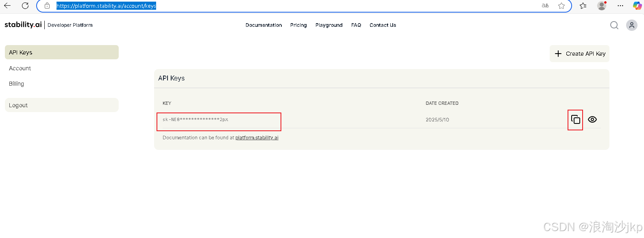Click the API Keys panel heading
The width and height of the screenshot is (644, 238).
click(x=171, y=78)
